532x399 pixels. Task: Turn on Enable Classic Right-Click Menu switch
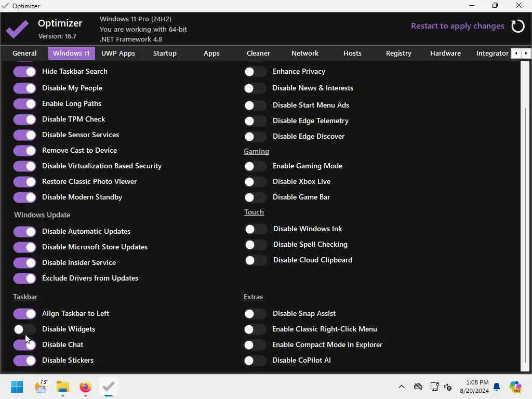255,329
